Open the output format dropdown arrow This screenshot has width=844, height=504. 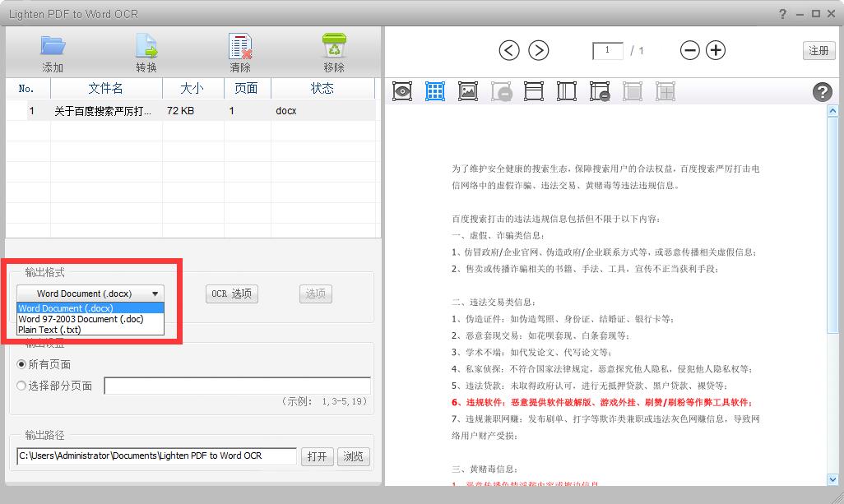point(155,294)
